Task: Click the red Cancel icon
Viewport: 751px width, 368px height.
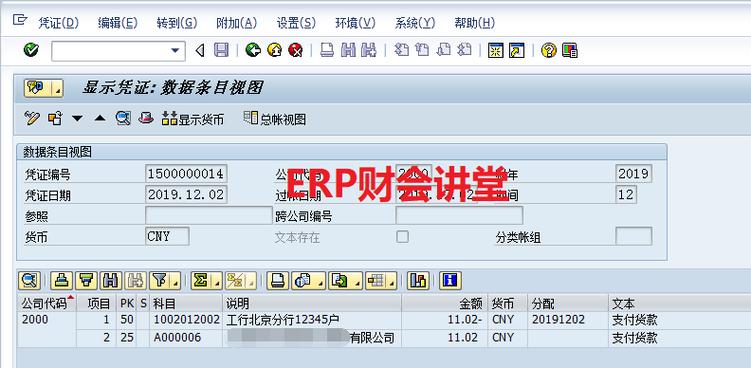Action: tap(296, 50)
